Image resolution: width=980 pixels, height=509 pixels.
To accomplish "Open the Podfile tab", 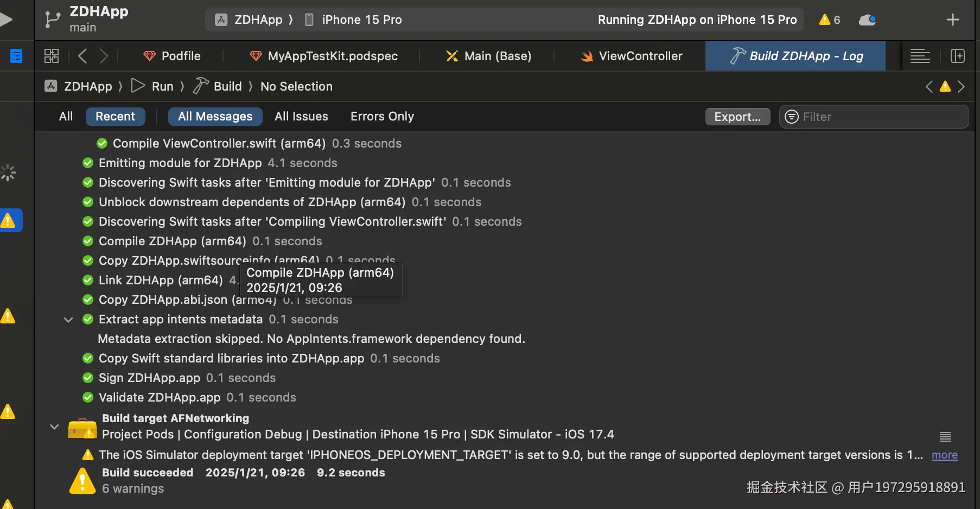I will pos(172,56).
